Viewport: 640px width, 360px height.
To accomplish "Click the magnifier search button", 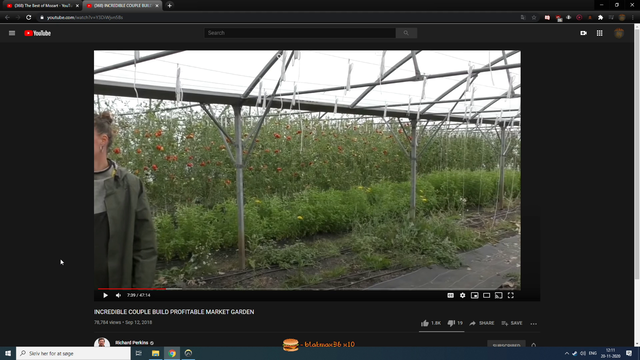I will [x=406, y=33].
